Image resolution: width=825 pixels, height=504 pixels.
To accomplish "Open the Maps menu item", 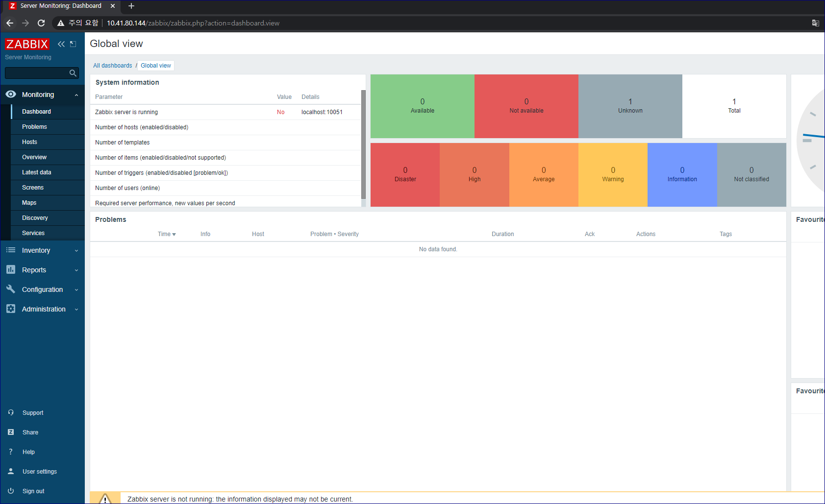I will coord(48,203).
